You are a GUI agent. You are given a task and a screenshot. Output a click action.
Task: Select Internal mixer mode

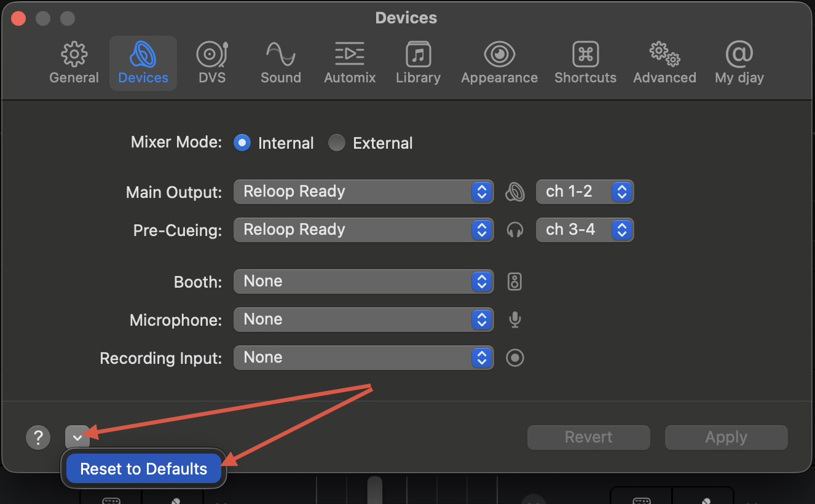pos(242,143)
